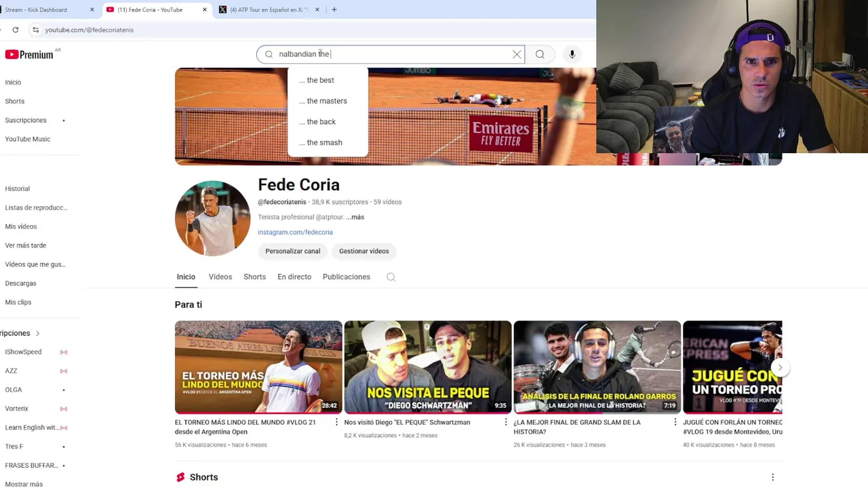The image size is (868, 488).
Task: Close the ATP Tour en Español tab
Action: 317,9
